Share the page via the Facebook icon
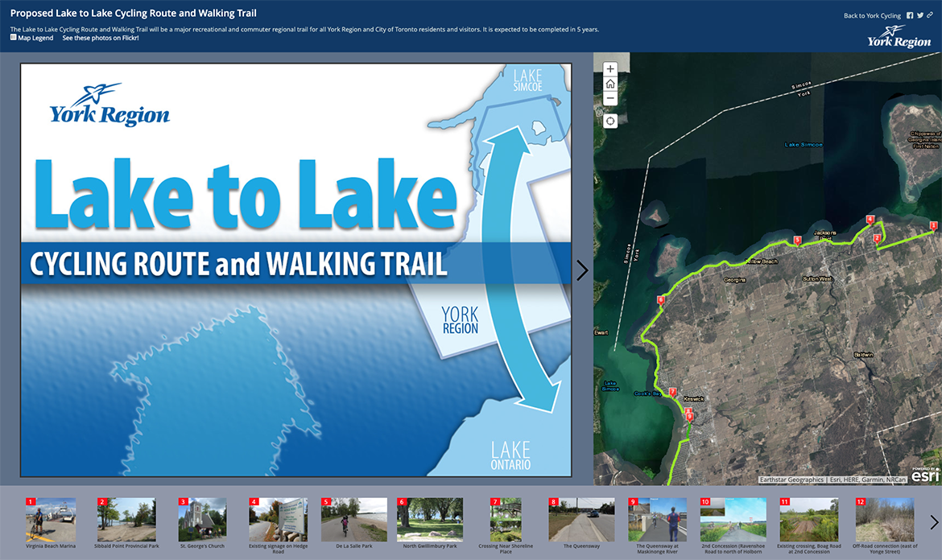Viewport: 942px width, 560px height. 910,14
